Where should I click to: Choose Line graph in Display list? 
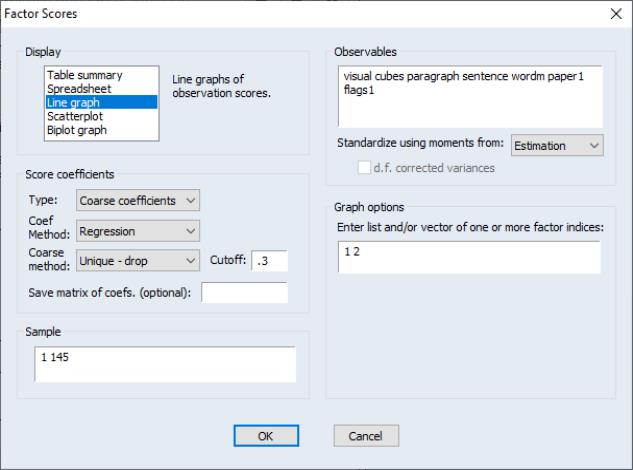tap(78, 102)
